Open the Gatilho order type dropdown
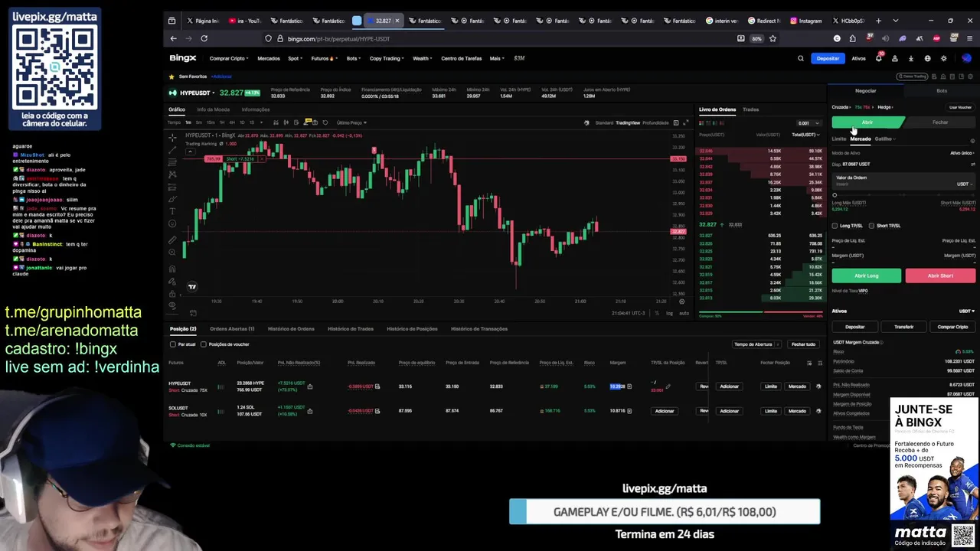Viewport: 980px width, 551px height. click(885, 139)
